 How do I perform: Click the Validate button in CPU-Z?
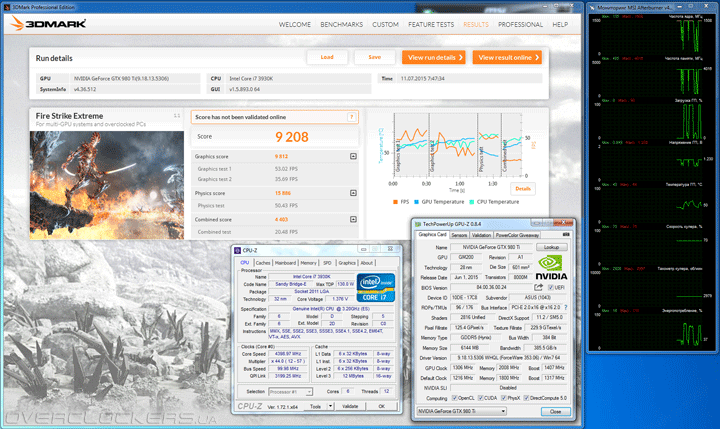pyautogui.click(x=350, y=406)
